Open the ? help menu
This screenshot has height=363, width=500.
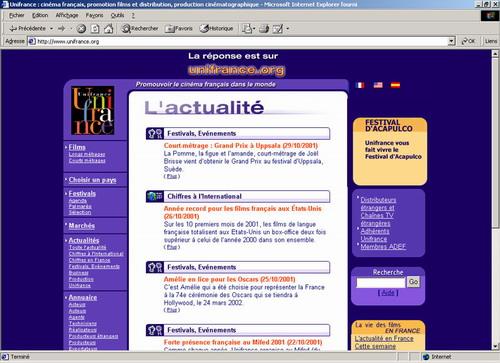(x=133, y=15)
